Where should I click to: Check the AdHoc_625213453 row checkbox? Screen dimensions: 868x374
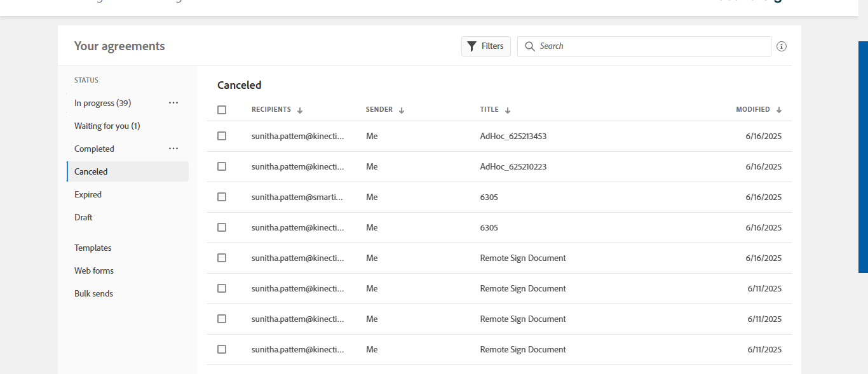222,136
